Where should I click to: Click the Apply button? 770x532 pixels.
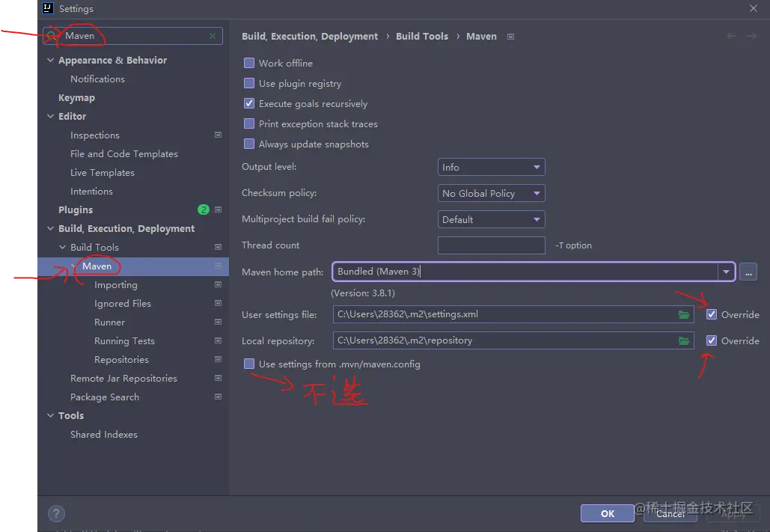733,513
